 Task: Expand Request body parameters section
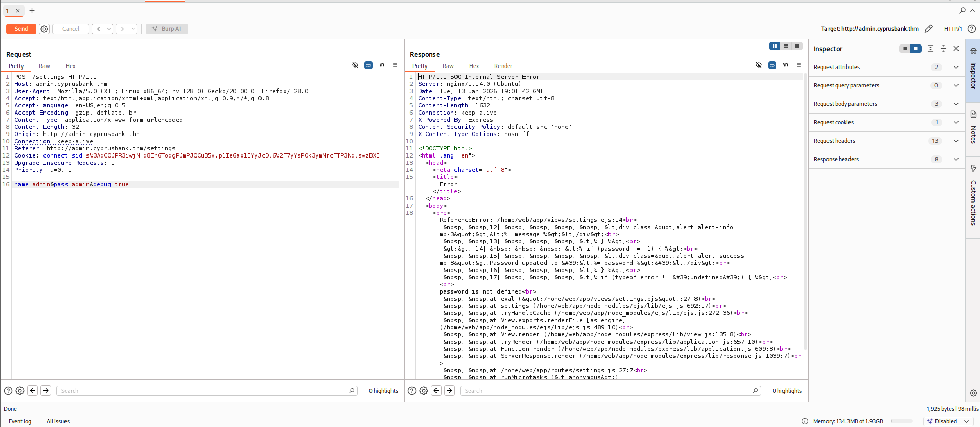point(955,104)
